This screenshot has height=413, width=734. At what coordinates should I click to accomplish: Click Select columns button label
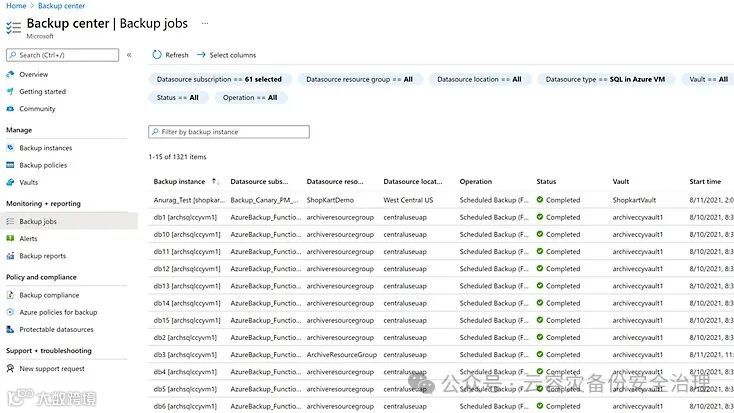[x=233, y=55]
